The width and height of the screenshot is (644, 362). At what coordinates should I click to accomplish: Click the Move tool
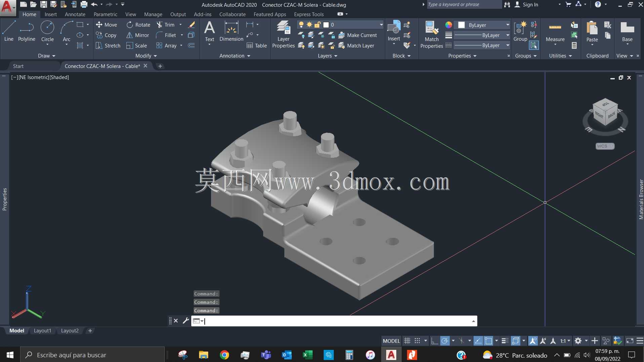point(106,25)
